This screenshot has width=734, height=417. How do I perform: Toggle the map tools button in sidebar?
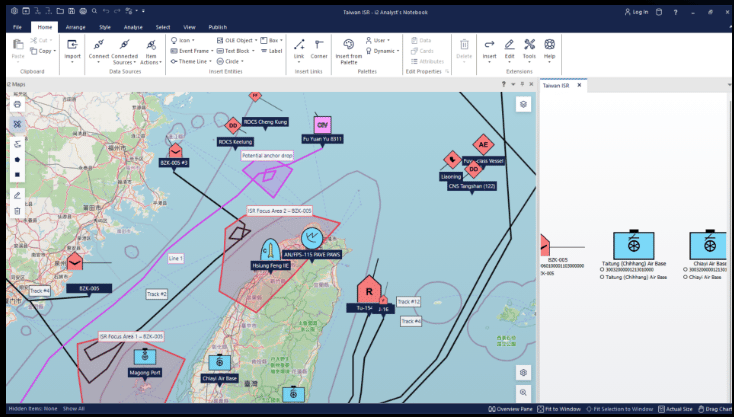click(17, 124)
